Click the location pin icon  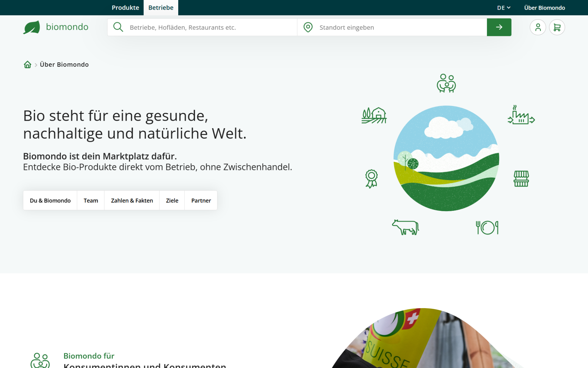pos(308,27)
